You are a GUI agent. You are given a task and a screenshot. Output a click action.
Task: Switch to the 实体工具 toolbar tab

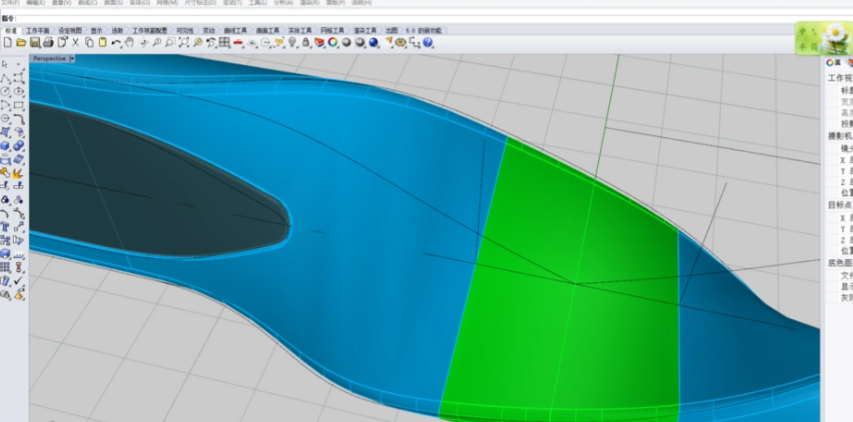pyautogui.click(x=300, y=31)
